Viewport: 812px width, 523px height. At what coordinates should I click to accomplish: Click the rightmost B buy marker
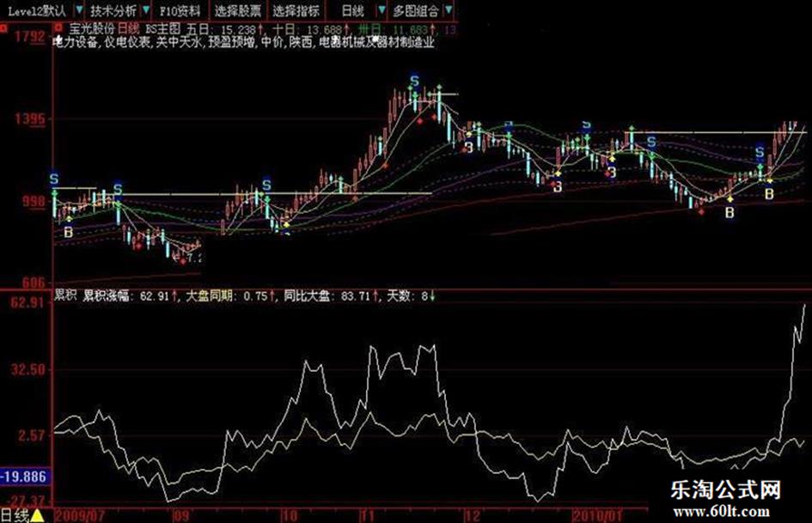770,194
